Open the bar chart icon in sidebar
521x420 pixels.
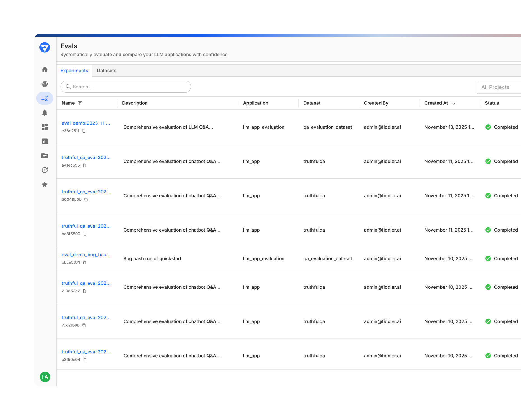pyautogui.click(x=45, y=141)
